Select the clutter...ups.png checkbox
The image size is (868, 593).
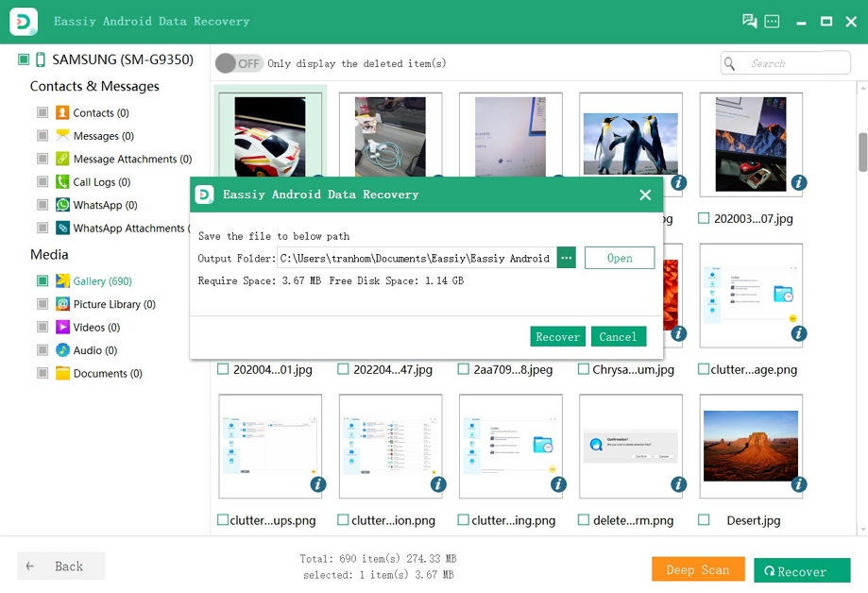pos(223,520)
